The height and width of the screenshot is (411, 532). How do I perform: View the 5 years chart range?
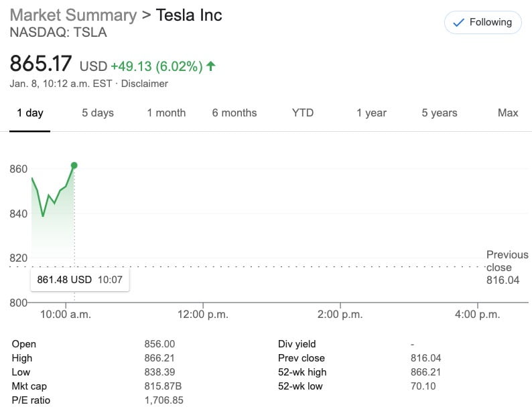[440, 113]
